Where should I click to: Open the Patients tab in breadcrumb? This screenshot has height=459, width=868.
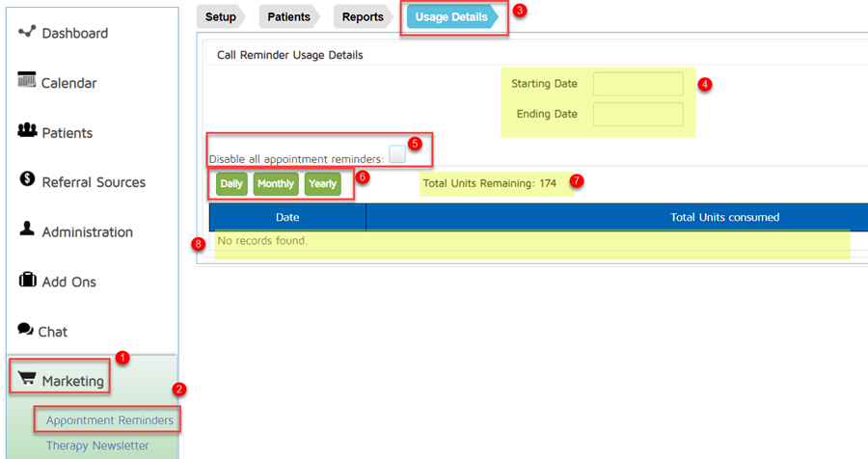tap(289, 16)
